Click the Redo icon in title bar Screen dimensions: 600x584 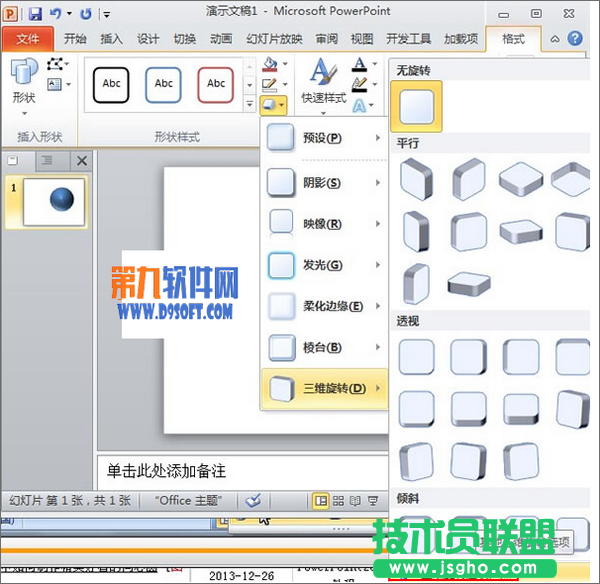coord(86,14)
